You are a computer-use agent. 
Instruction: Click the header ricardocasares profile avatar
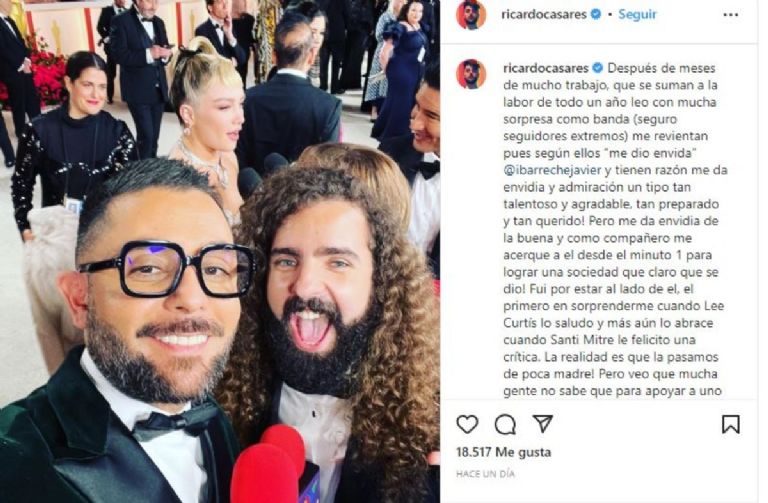(471, 15)
